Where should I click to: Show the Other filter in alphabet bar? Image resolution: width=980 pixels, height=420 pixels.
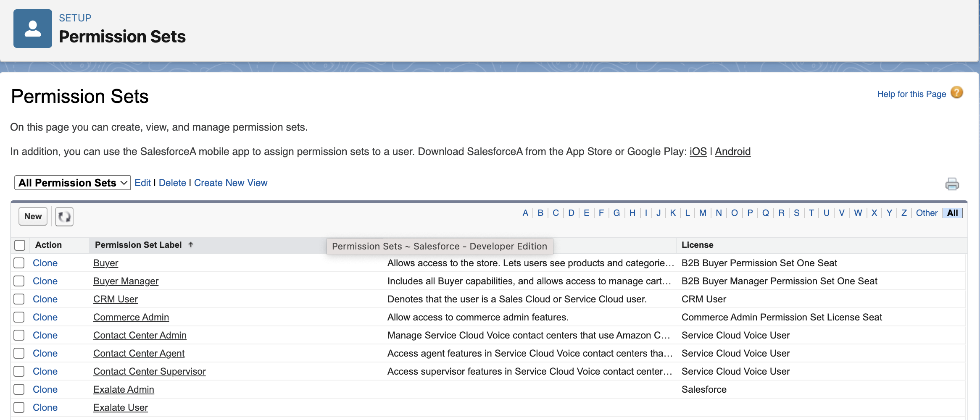[x=927, y=213]
